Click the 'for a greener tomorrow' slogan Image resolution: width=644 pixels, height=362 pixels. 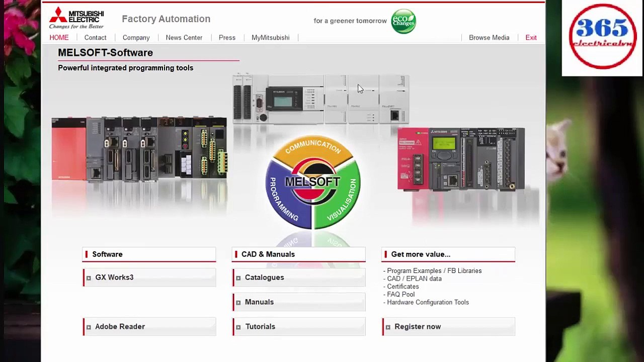click(x=350, y=21)
